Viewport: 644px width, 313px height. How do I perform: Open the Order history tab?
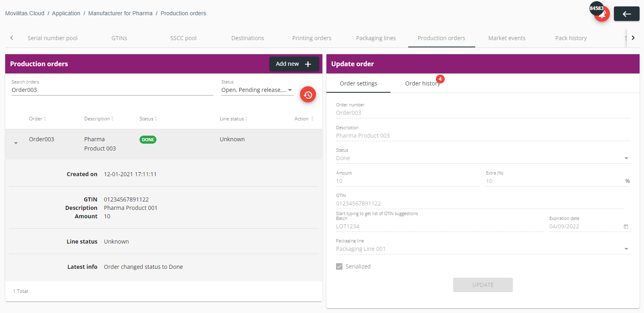pyautogui.click(x=423, y=83)
